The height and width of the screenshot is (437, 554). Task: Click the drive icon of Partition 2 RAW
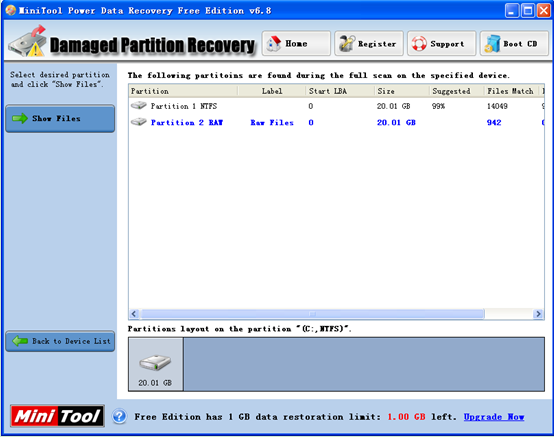(x=138, y=122)
